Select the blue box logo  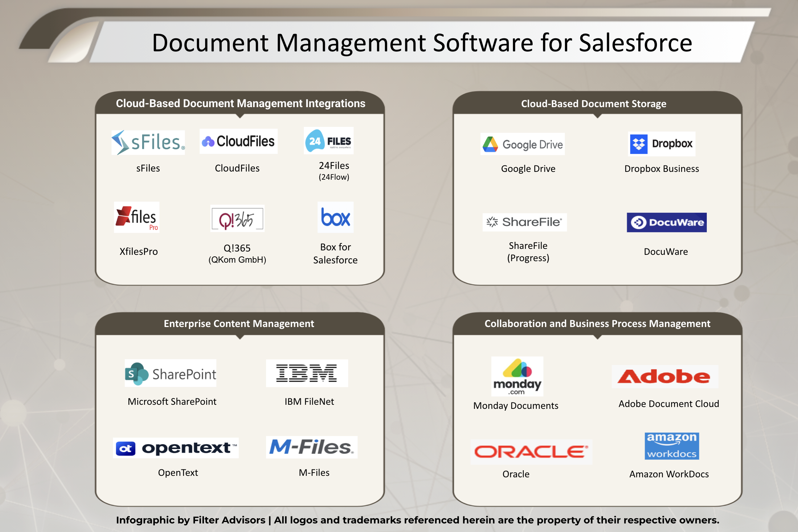click(335, 217)
